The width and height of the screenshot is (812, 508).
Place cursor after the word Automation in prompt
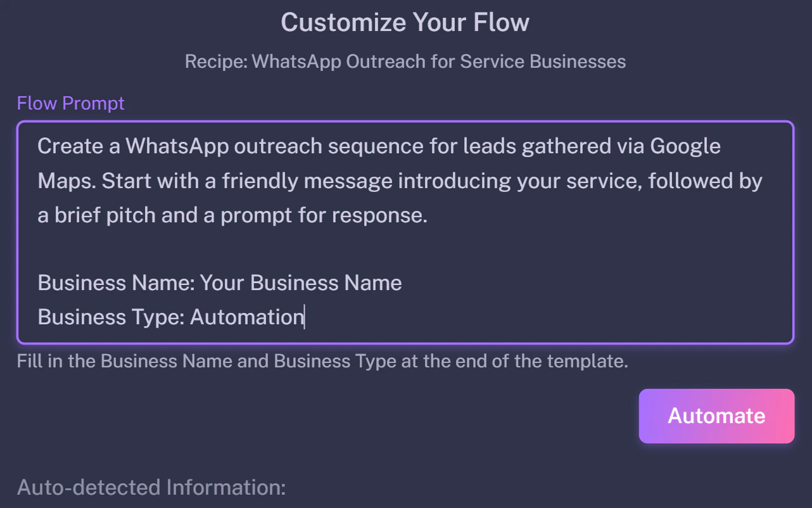point(304,317)
